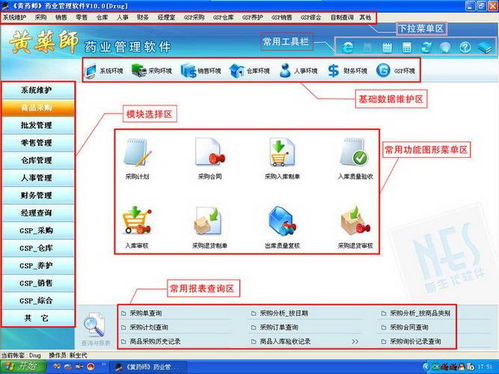Open the 采购入库制单 cart icon
The image size is (499, 374).
coord(282,153)
